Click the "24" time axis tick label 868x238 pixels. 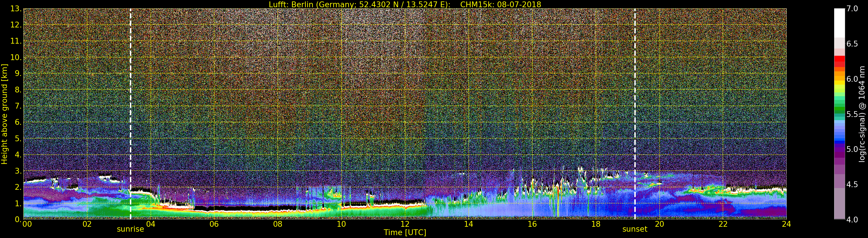pos(786,224)
